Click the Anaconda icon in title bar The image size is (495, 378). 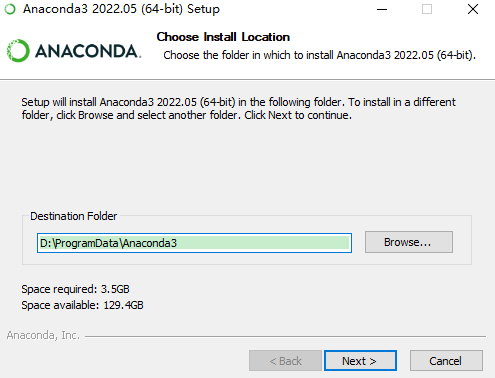10,9
